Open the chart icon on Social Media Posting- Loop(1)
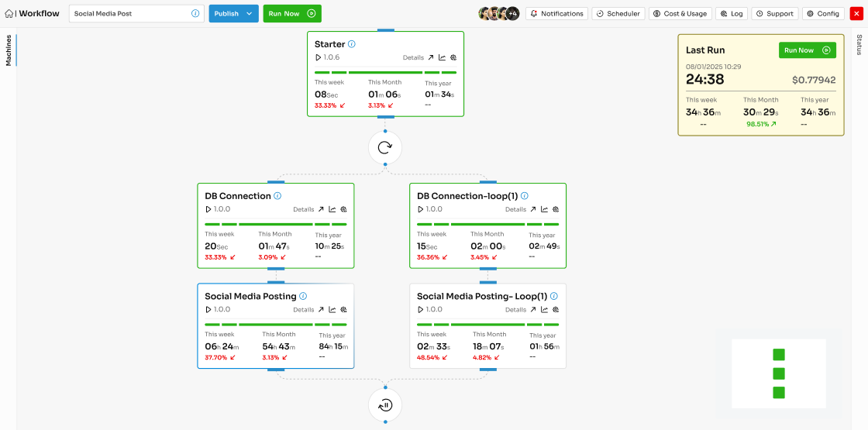This screenshot has height=430, width=868. tap(545, 309)
